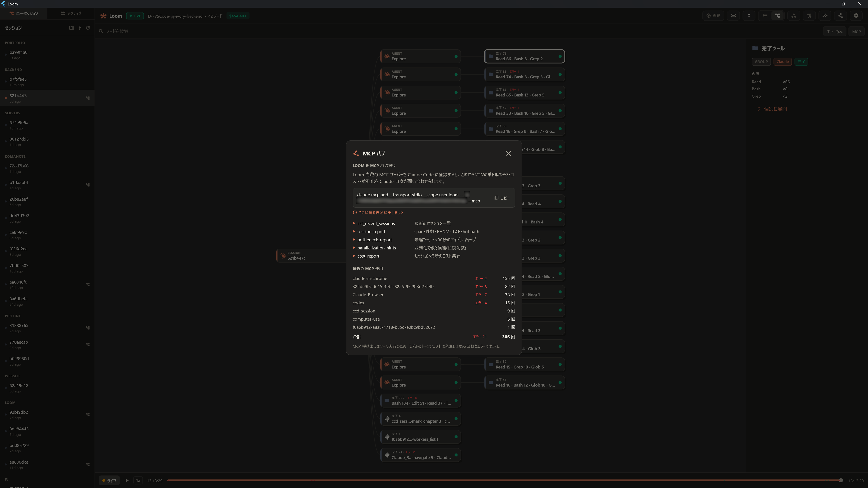Click tree icon beside session 770aecab
The width and height of the screenshot is (868, 488).
click(88, 345)
